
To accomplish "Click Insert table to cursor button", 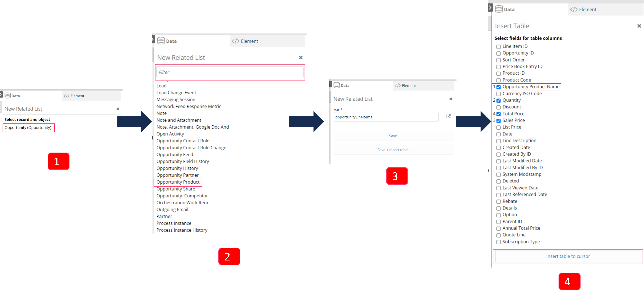I will [568, 256].
